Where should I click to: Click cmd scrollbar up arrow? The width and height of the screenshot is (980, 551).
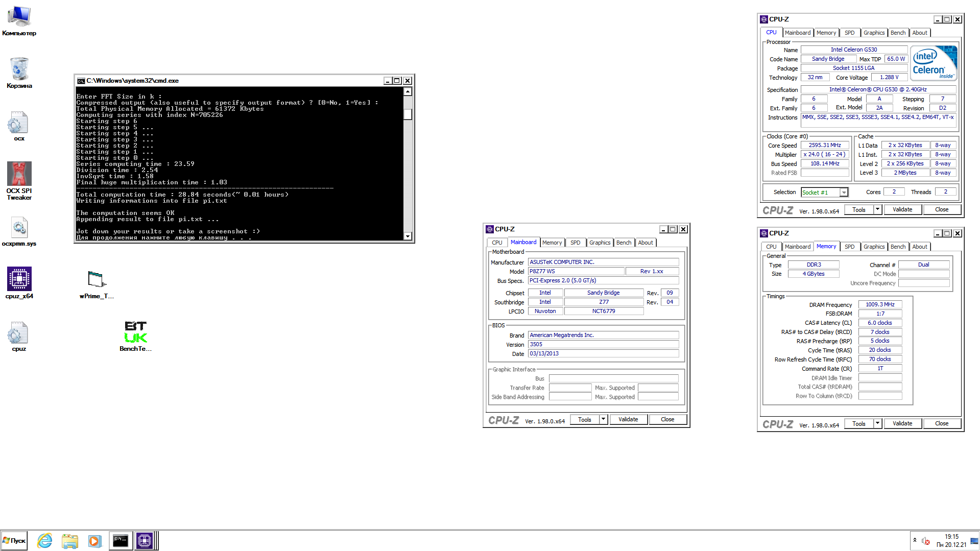pyautogui.click(x=408, y=91)
